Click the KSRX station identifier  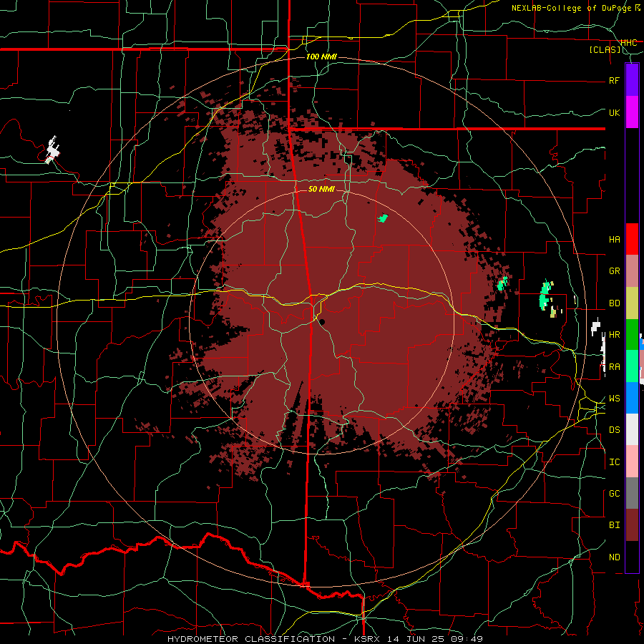[368, 639]
